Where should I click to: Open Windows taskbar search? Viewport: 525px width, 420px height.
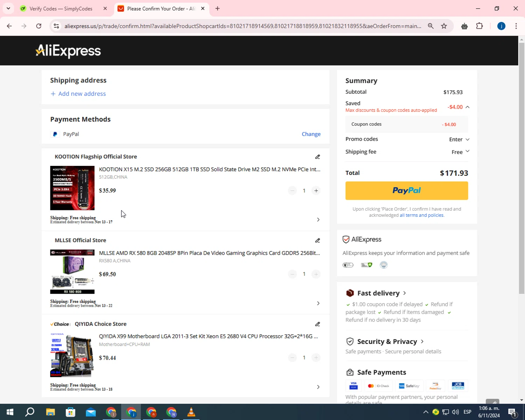click(x=30, y=412)
